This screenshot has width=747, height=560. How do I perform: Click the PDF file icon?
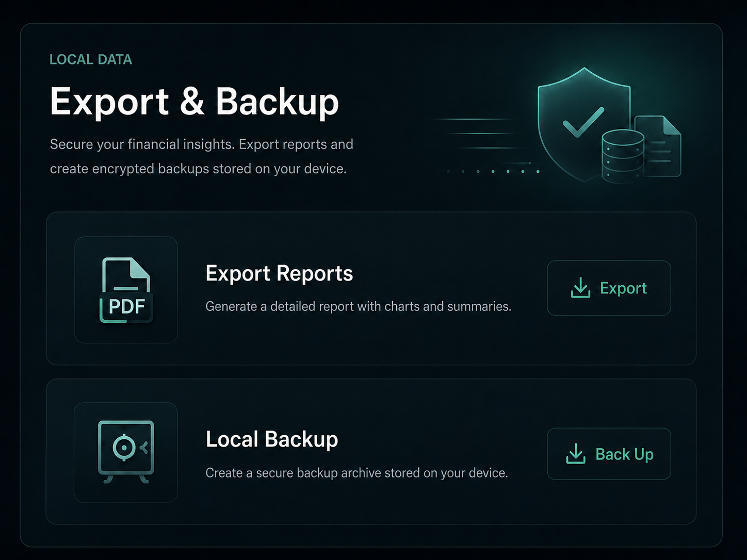[x=126, y=290]
